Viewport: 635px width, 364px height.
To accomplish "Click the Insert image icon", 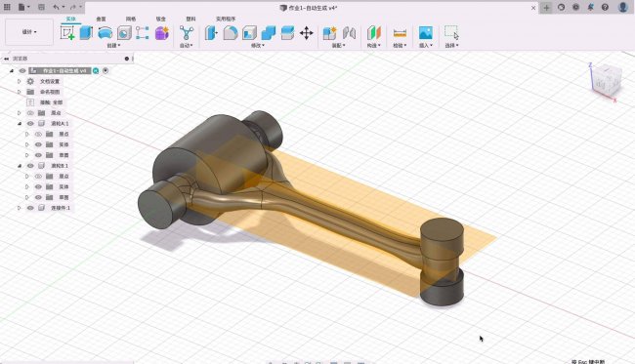I will click(426, 33).
